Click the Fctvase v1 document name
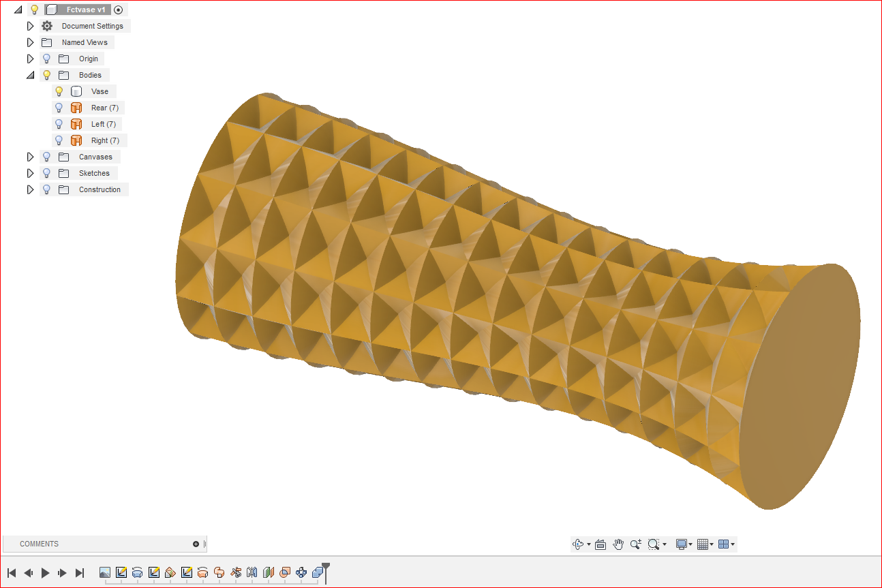Image resolution: width=882 pixels, height=588 pixels. 85,9
